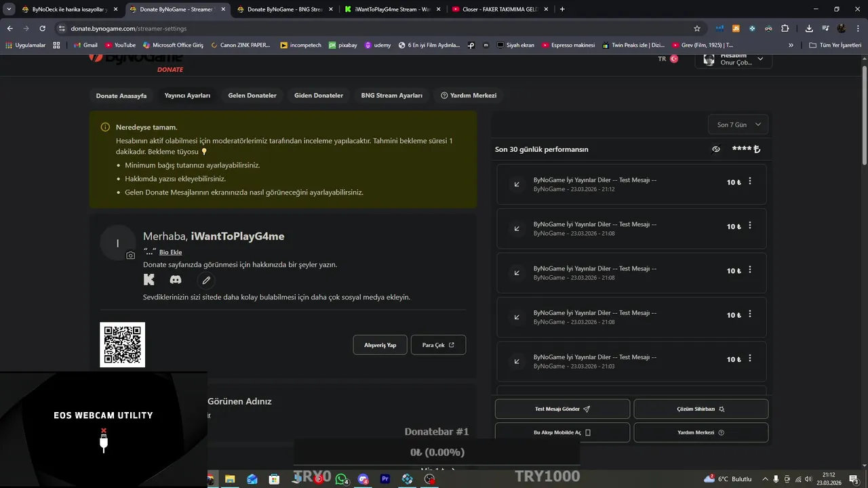The image size is (868, 488).
Task: Click the QR code image
Action: pos(122,345)
